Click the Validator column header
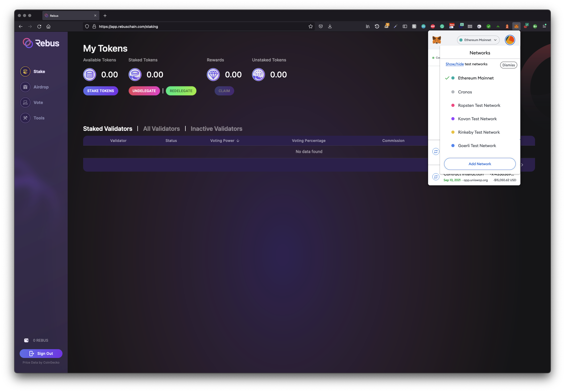The height and width of the screenshot is (392, 565). point(118,141)
